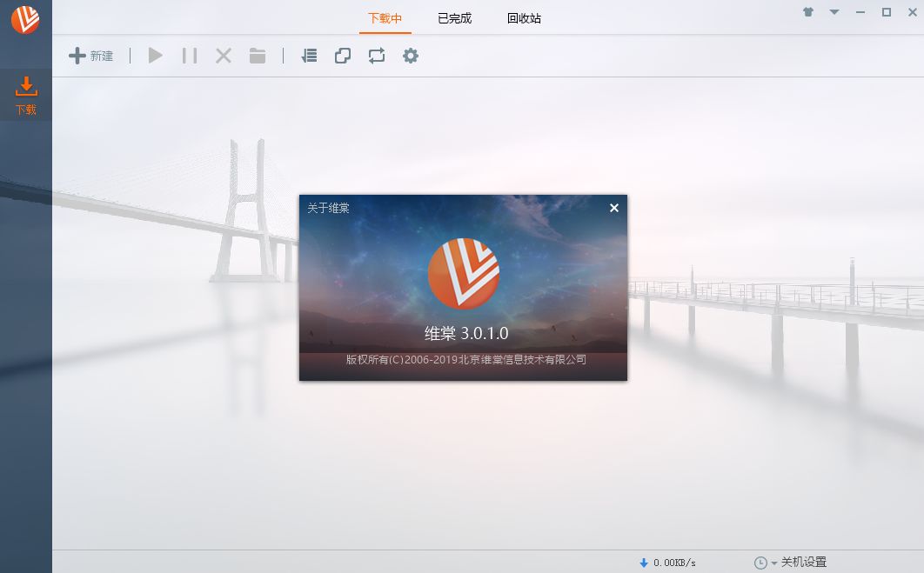Screen dimensions: 924x573
Task: Close the main Vidown window
Action: [x=912, y=12]
